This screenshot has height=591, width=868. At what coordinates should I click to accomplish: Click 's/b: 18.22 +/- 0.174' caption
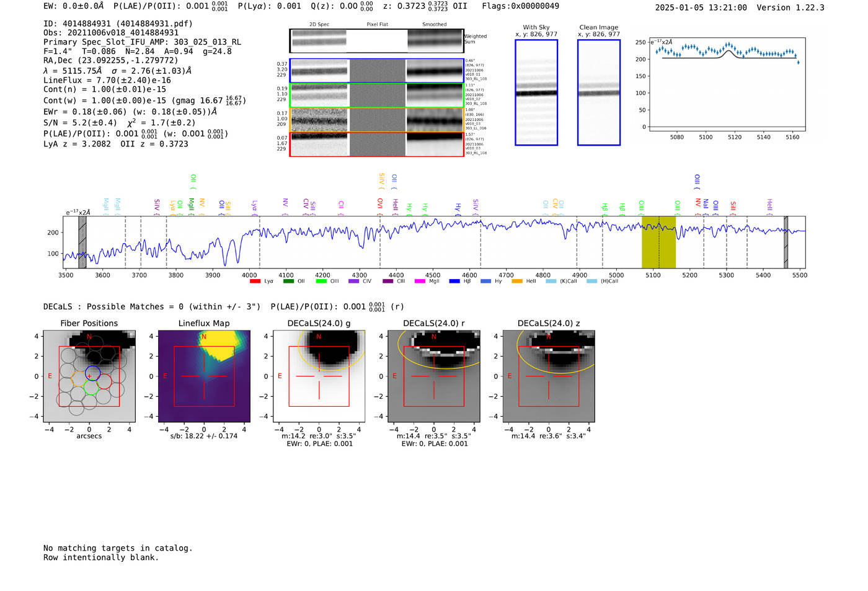(204, 436)
